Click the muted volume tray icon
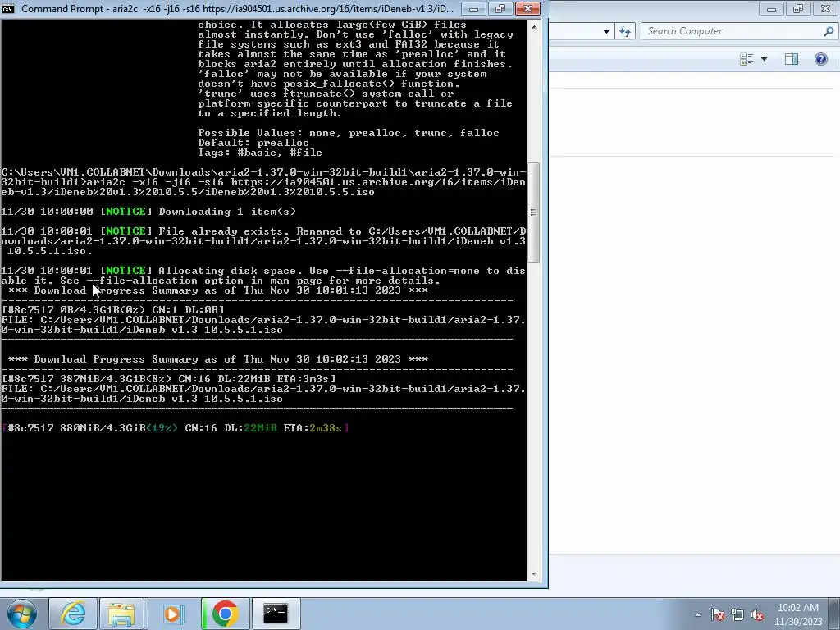This screenshot has height=630, width=840. (757, 614)
